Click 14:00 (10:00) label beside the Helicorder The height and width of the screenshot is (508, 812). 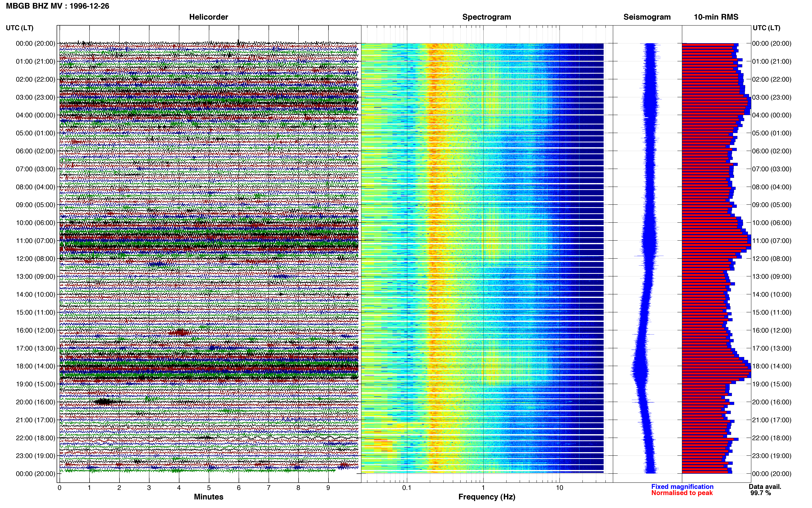[x=36, y=295]
